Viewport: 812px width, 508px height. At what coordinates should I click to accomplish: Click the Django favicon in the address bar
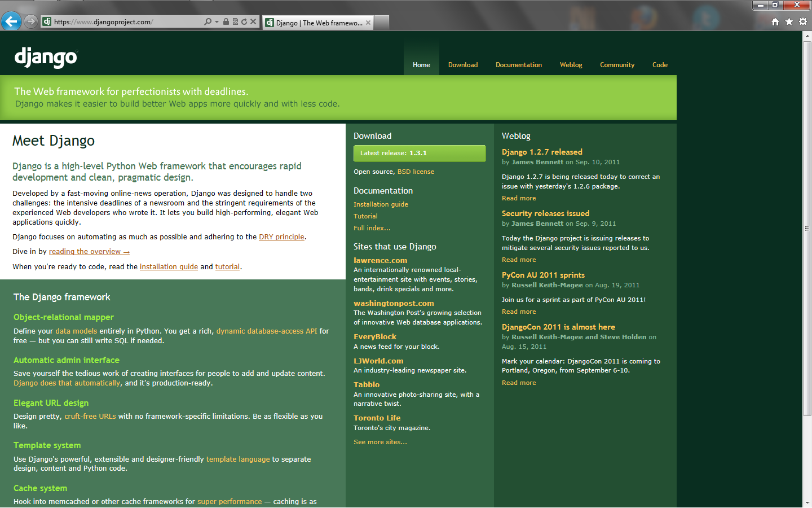[x=47, y=21]
